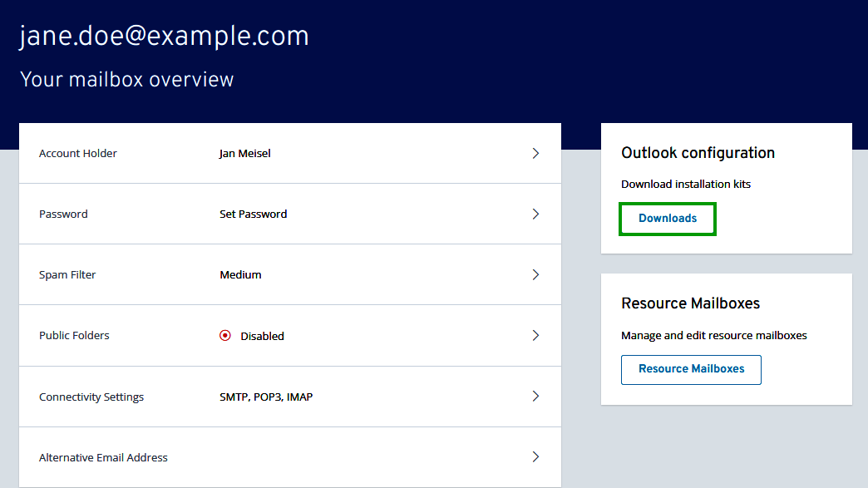Click the Outlook configuration card title

pyautogui.click(x=698, y=153)
